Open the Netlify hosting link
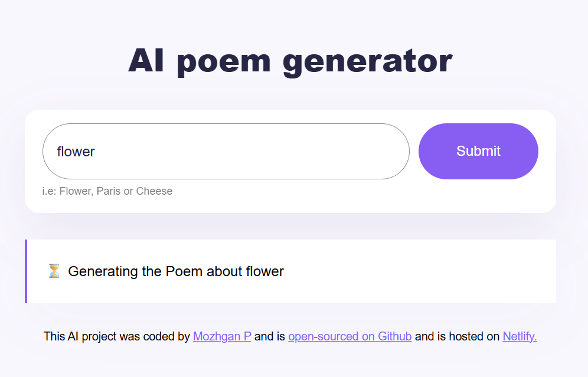The image size is (588, 377). [x=519, y=336]
